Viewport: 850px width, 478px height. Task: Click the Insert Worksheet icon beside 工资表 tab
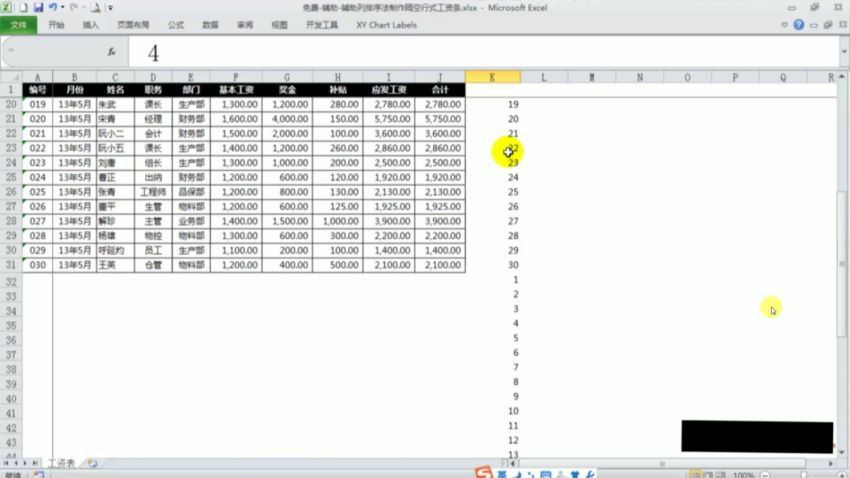coord(92,464)
